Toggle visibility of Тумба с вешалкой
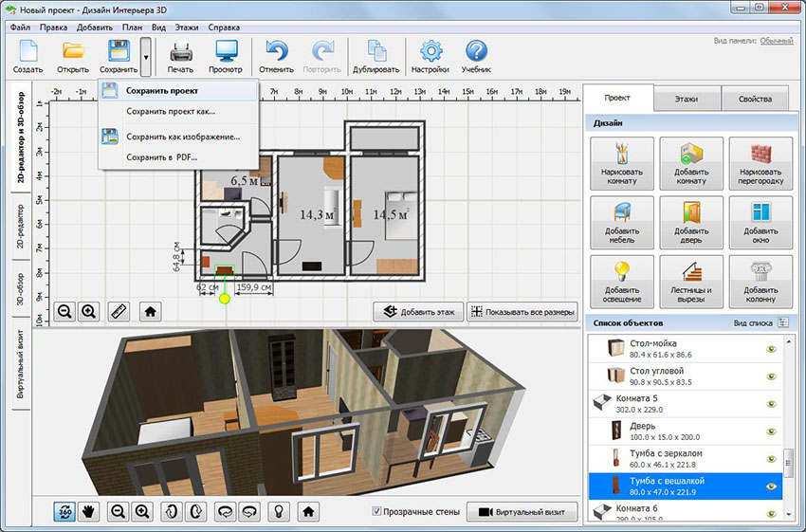Image resolution: width=806 pixels, height=532 pixels. tap(771, 486)
